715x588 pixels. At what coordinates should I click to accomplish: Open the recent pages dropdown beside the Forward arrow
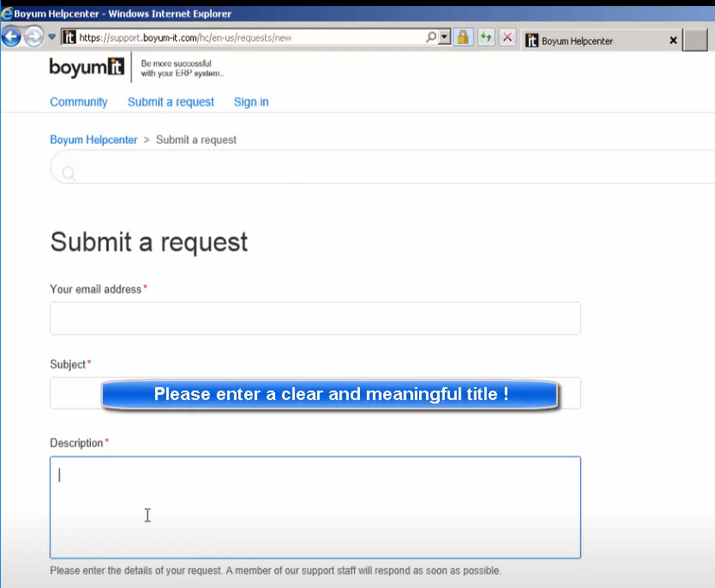(x=49, y=36)
